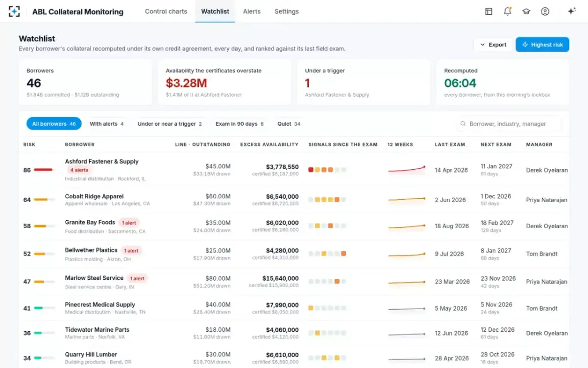Viewport: 588px width, 368px height.
Task: Open Ashford Fastener & Supply borrower
Action: coord(102,161)
